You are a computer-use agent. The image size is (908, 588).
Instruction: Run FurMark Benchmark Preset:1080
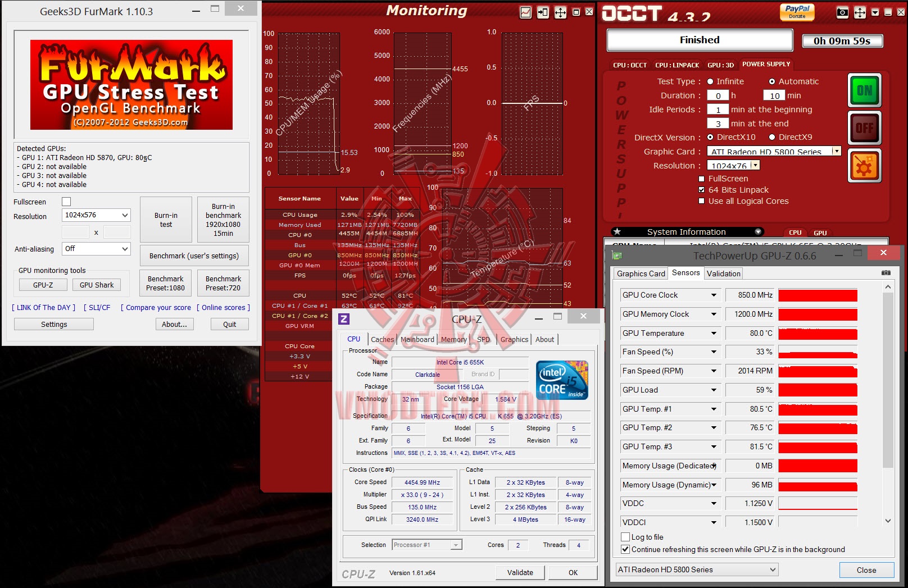tap(165, 283)
